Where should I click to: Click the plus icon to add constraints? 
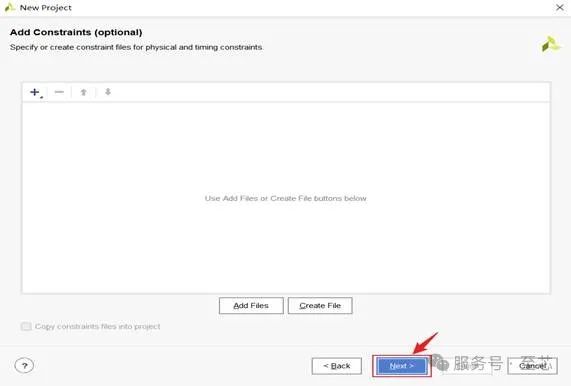pyautogui.click(x=36, y=92)
